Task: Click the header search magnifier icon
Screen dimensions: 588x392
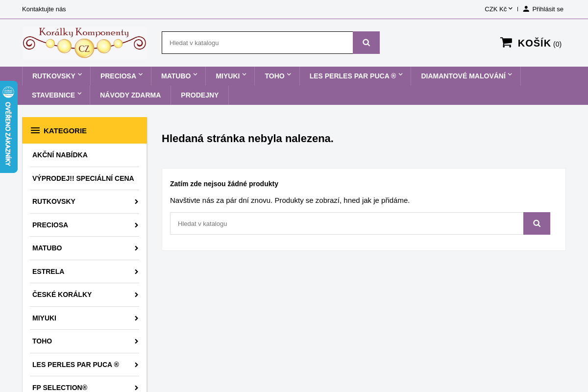Action: [x=366, y=43]
